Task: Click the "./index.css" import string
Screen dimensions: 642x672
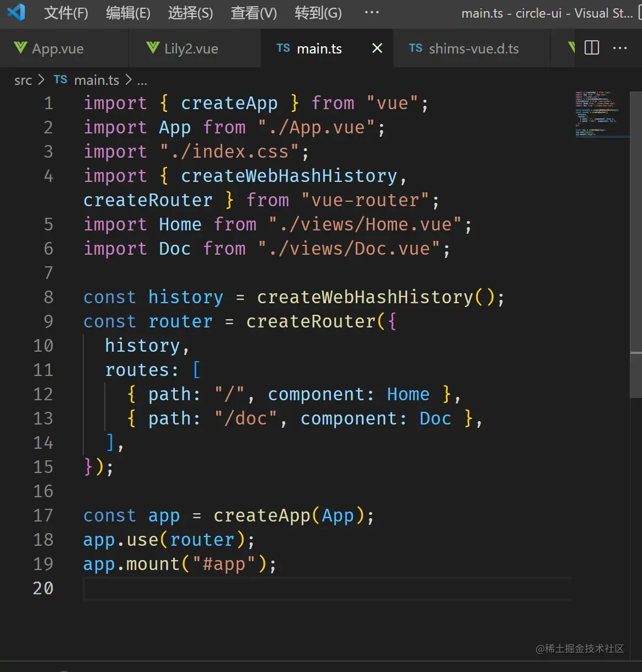Action: [229, 152]
